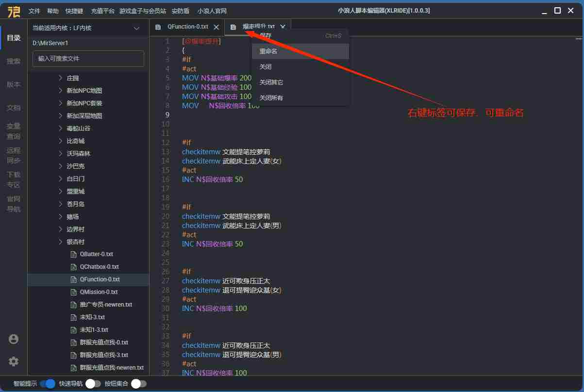Click the 输入可搜索文件 search input field
Viewport: 584px width, 392px height.
(88, 59)
